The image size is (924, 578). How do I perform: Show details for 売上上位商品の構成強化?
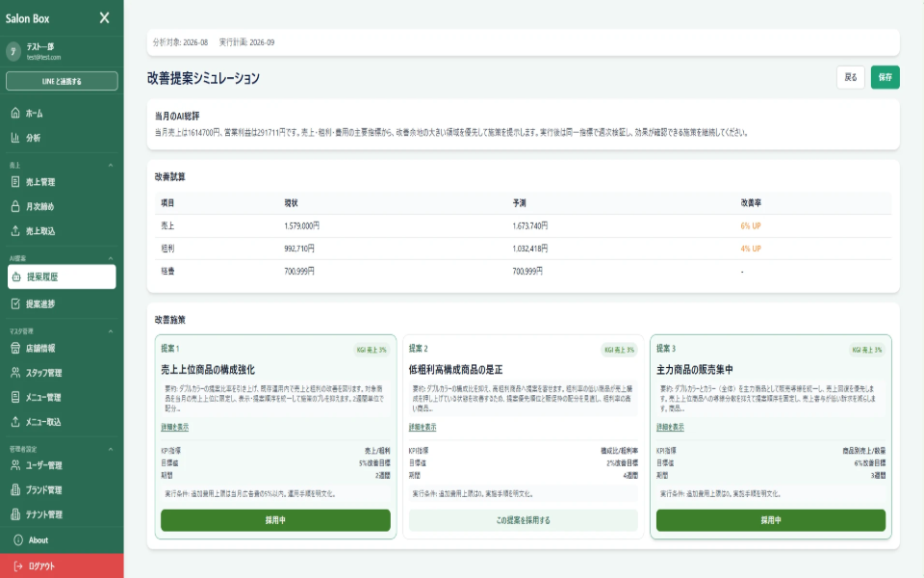[174, 427]
